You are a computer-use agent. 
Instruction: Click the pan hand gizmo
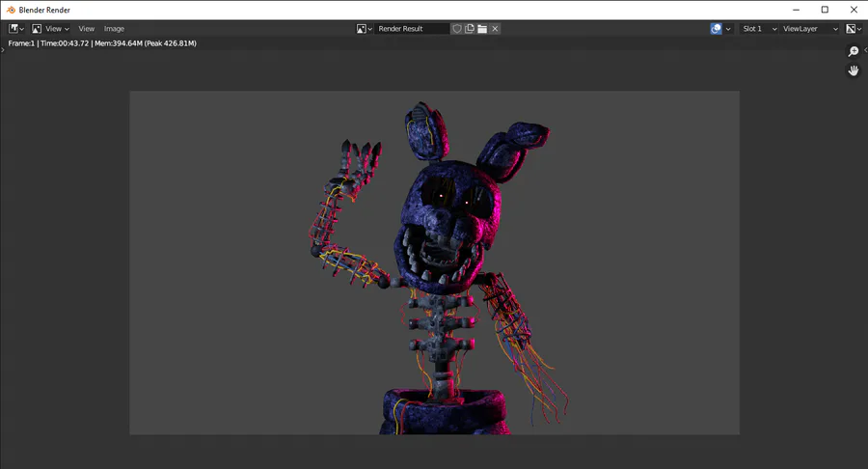pyautogui.click(x=854, y=70)
